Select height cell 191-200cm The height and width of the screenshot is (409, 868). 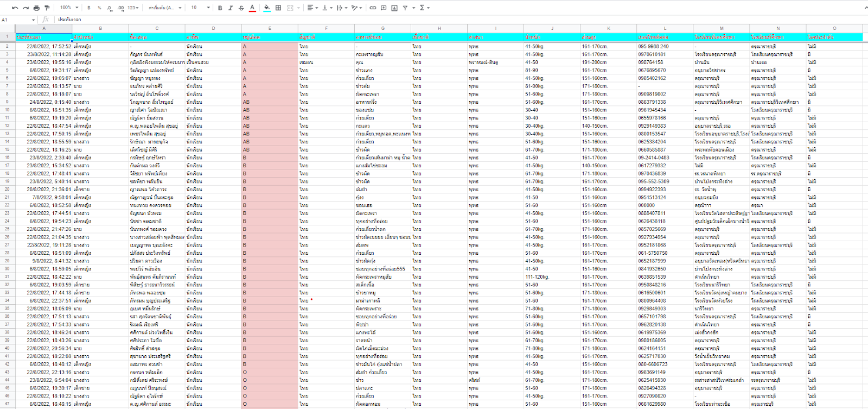608,62
